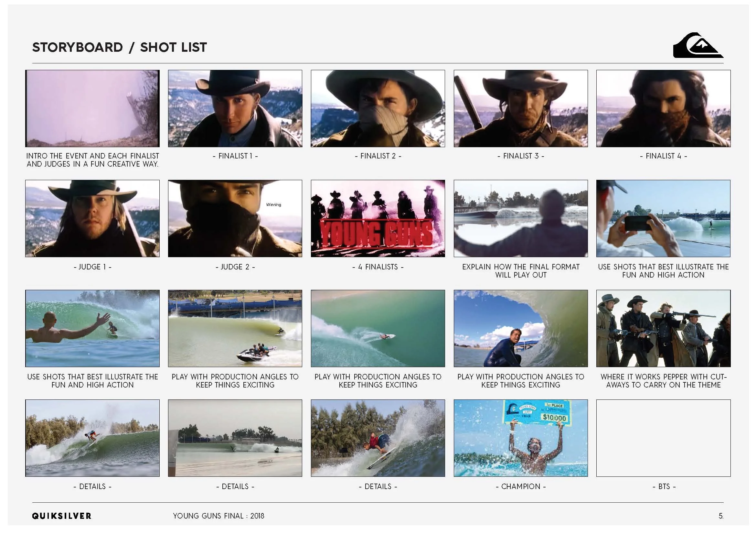Pick the "- FINALIST 4 -" label
756x535 pixels.
click(664, 156)
